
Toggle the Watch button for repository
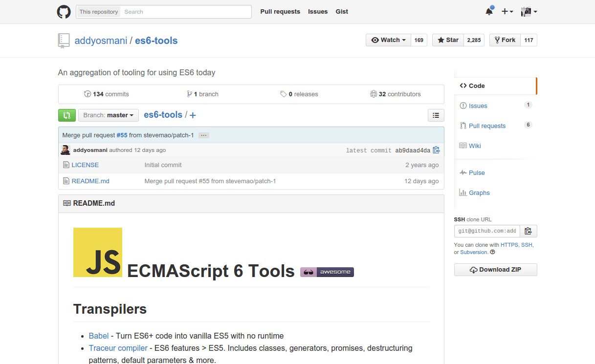click(x=389, y=40)
